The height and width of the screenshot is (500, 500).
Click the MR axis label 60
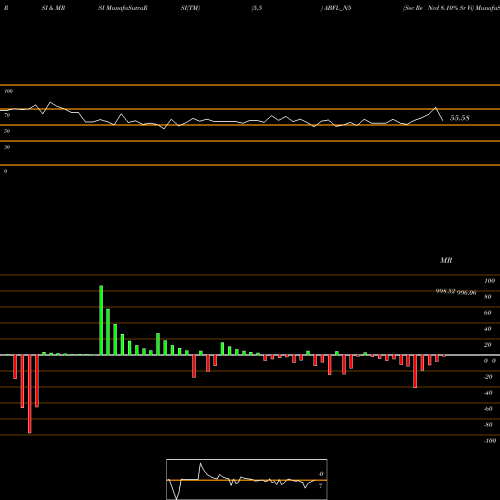point(488,313)
